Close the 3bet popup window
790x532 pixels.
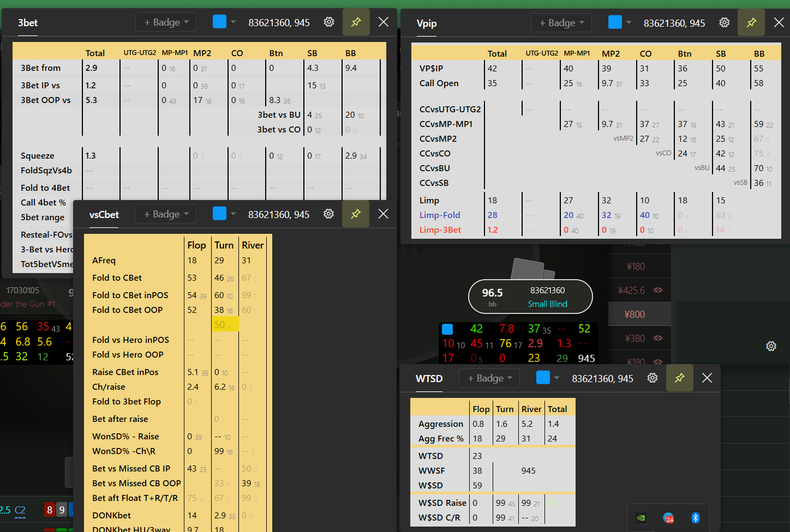point(384,22)
